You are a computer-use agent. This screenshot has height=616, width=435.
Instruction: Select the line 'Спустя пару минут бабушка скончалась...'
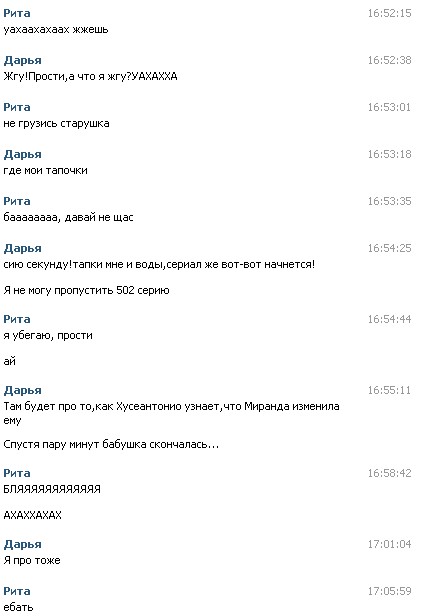111,444
